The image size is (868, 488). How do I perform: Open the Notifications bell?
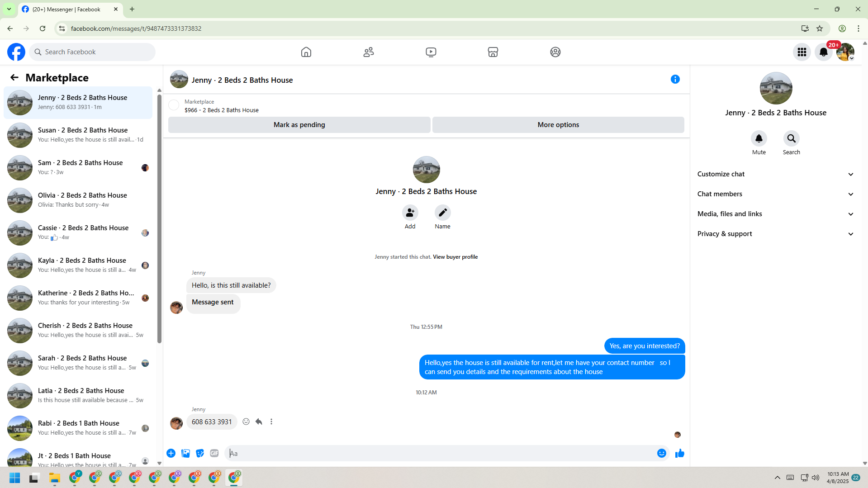click(x=824, y=52)
